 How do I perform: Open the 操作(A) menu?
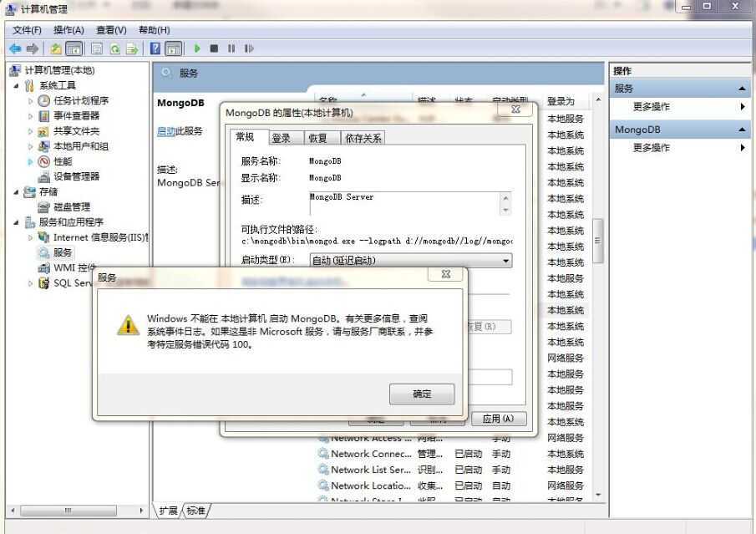[x=68, y=30]
